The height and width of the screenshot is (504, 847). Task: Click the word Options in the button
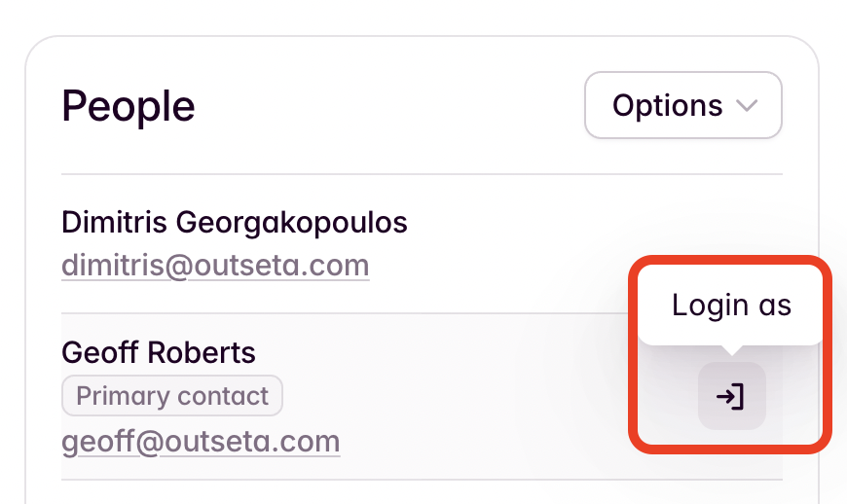click(x=668, y=105)
